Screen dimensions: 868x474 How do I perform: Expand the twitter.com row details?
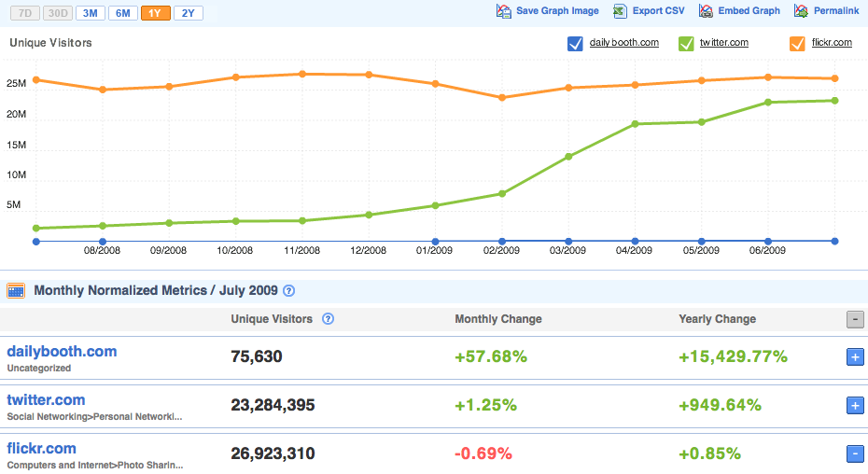tap(855, 406)
